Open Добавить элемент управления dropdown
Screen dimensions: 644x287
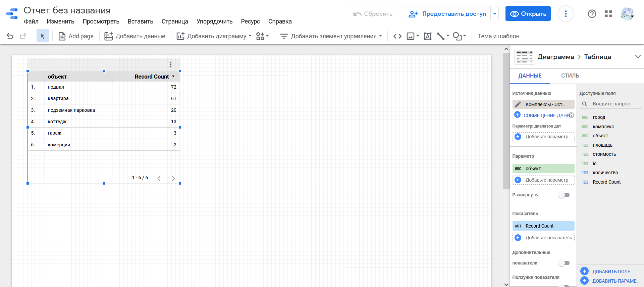[x=331, y=36]
